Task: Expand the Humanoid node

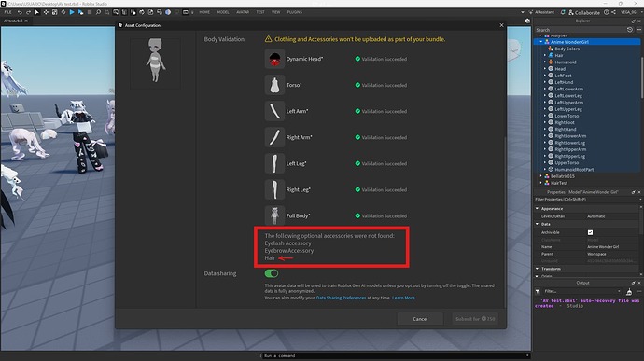Action: pos(545,62)
